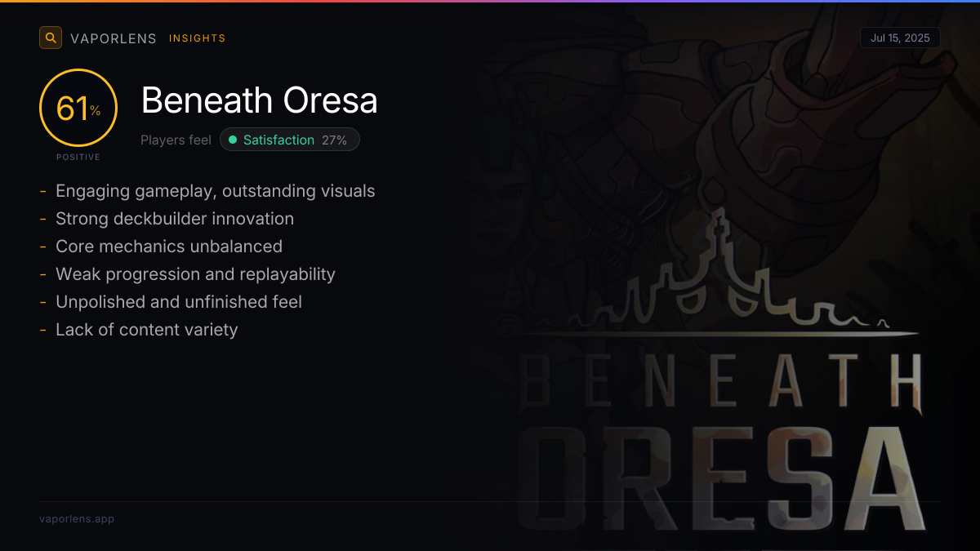Screen dimensions: 980x551
Task: Click the Satisfaction 27% emotion pill
Action: (x=289, y=140)
